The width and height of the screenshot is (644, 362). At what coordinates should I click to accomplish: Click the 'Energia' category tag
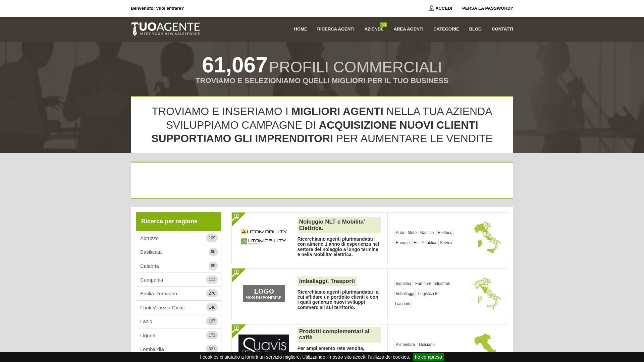(402, 243)
